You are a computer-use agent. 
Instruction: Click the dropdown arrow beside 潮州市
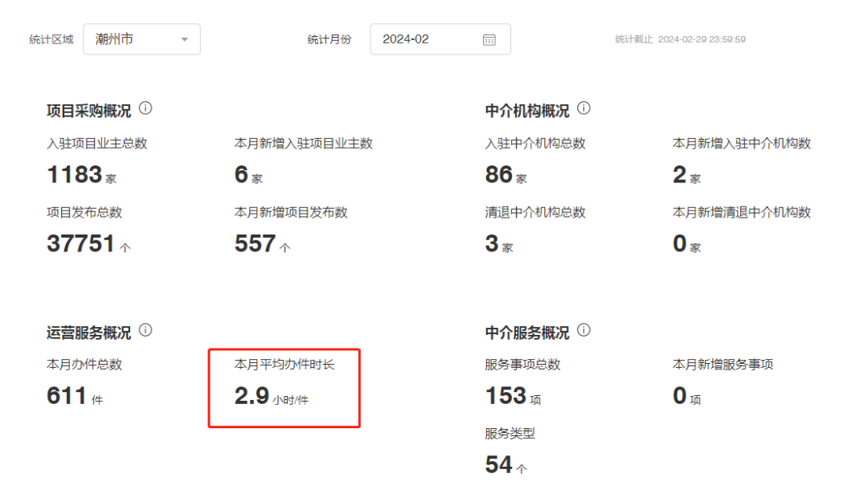184,39
